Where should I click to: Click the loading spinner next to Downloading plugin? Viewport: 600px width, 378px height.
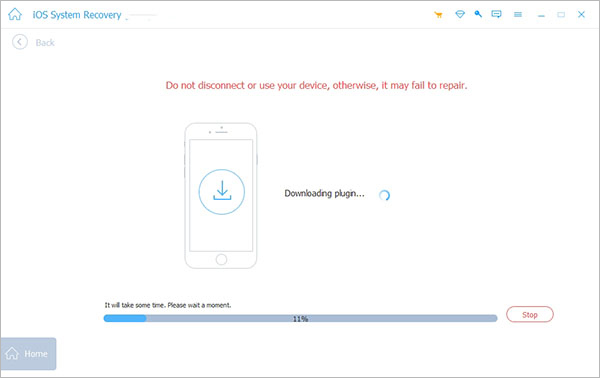[385, 195]
